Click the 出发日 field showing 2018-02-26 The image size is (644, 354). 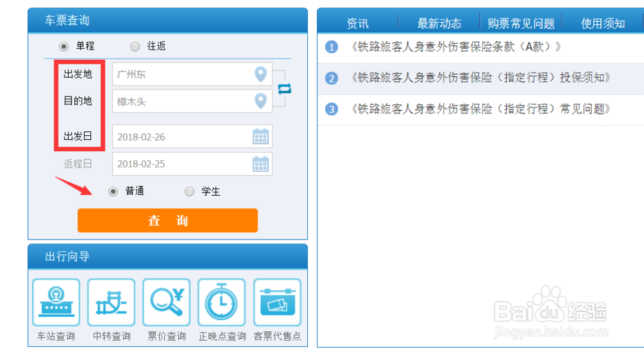pos(192,136)
